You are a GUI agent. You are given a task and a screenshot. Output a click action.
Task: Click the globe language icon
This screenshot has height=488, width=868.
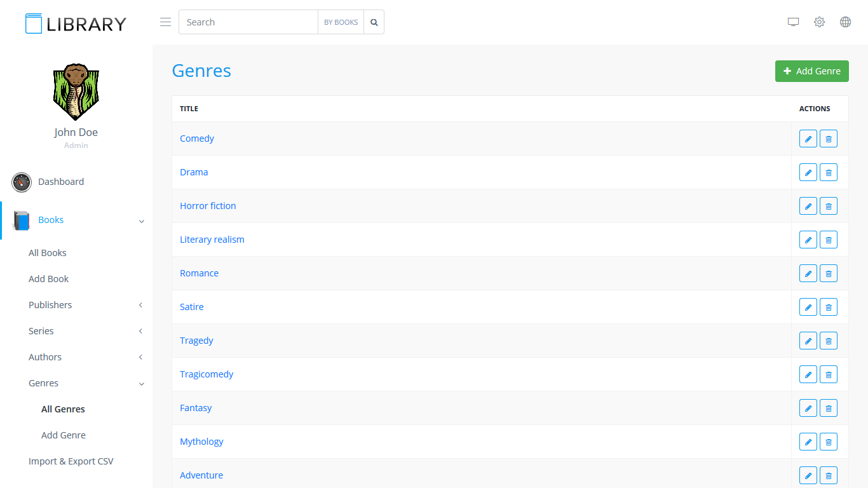coord(845,22)
